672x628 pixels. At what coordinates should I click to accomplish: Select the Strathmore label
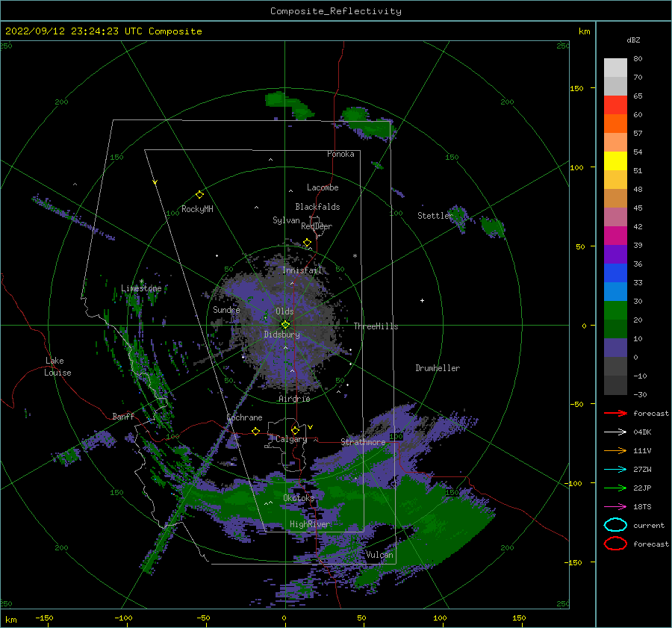[363, 441]
